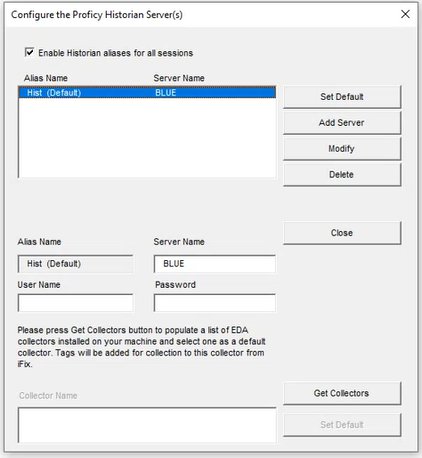Select the Hist (Default) alias row
The image size is (422, 458).
[x=147, y=92]
